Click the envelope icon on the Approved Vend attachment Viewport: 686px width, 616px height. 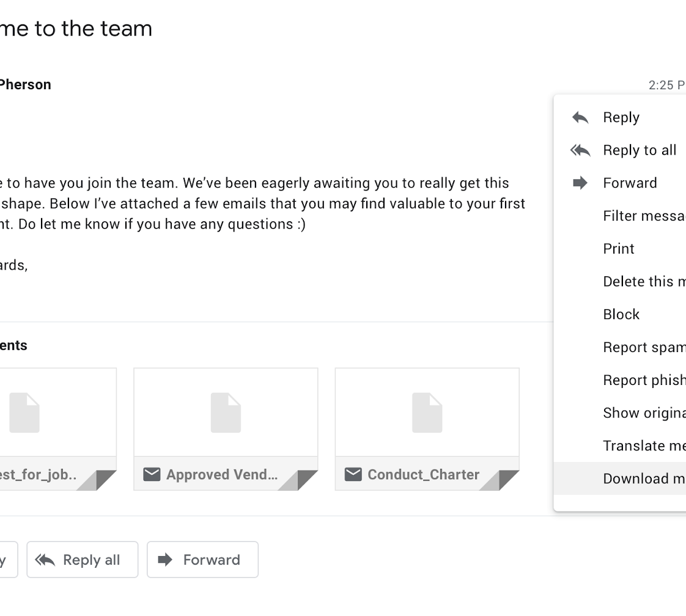pos(152,474)
